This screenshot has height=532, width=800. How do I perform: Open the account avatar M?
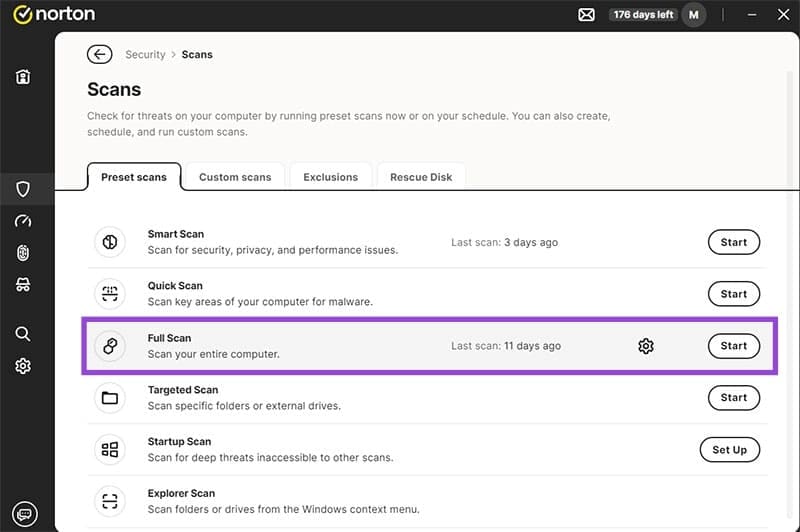693,15
